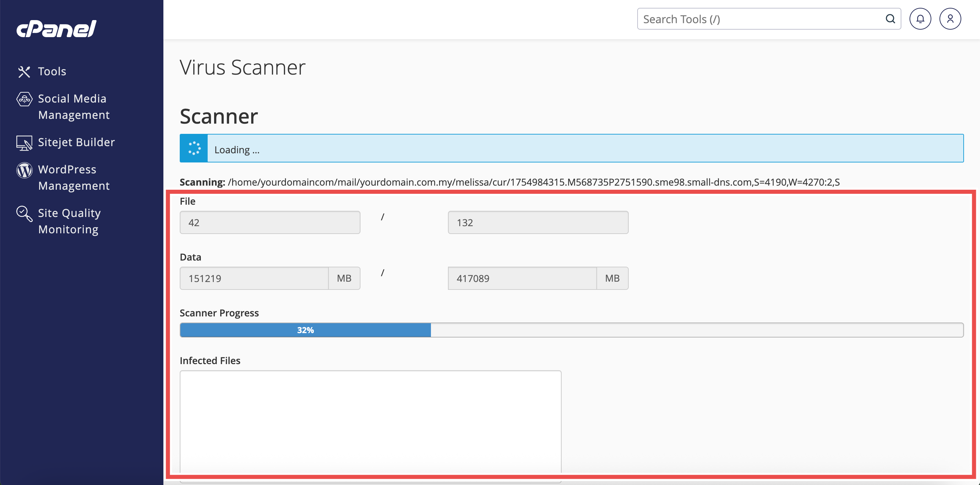Click the Social Media Management icon
Viewport: 980px width, 485px height.
click(x=25, y=99)
